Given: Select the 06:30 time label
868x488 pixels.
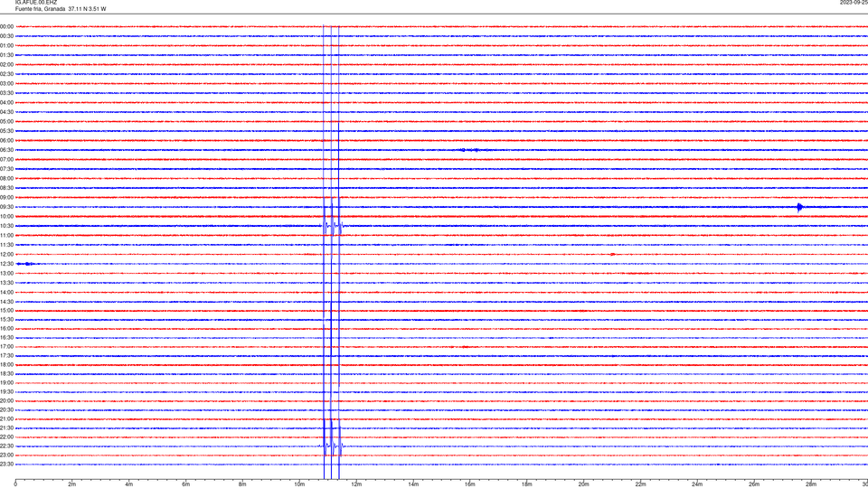Looking at the screenshot, I should click(x=6, y=150).
